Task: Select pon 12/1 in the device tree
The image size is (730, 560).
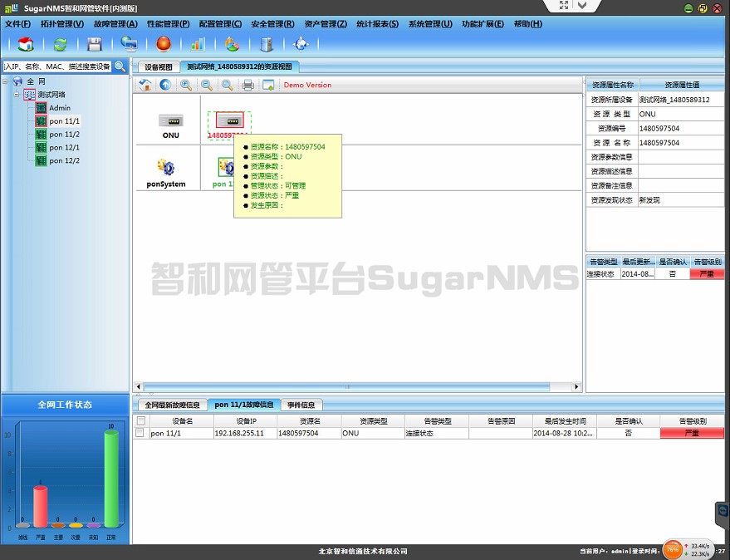Action: [x=64, y=147]
